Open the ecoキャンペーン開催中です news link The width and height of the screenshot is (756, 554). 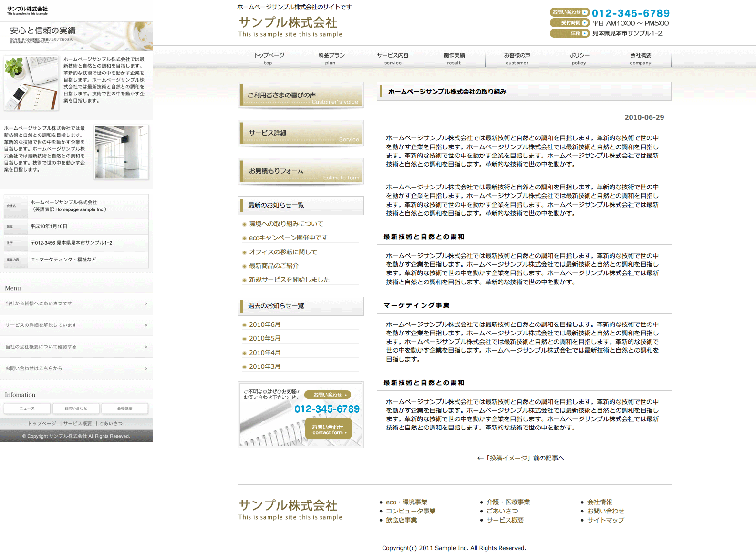tap(288, 238)
